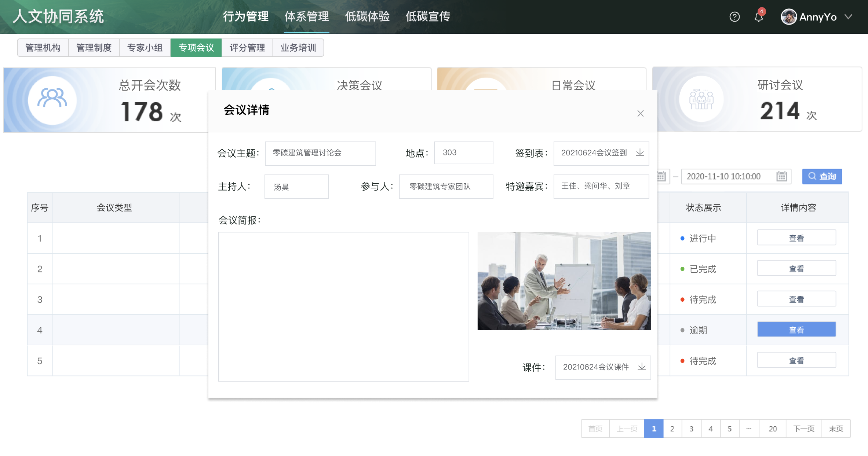Click the 会议主题 input field
The width and height of the screenshot is (868, 456).
(320, 153)
